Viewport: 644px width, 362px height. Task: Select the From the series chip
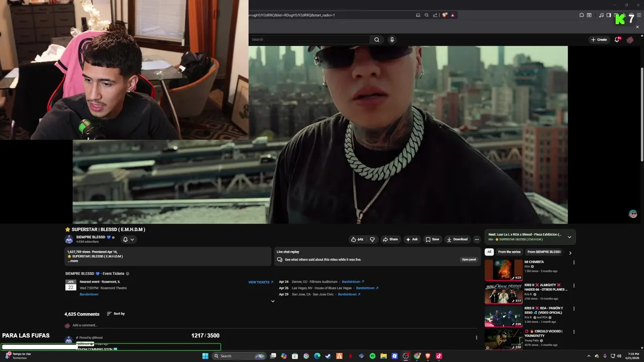[509, 252]
